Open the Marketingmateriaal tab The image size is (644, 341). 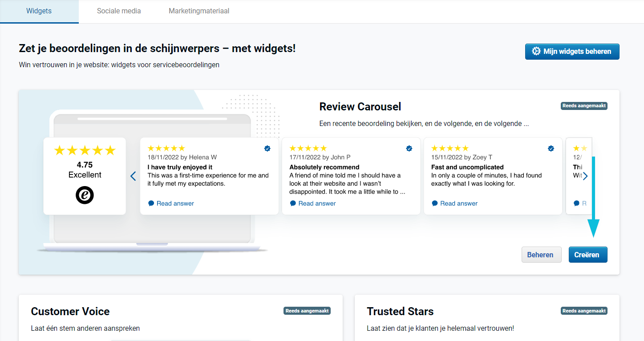199,11
